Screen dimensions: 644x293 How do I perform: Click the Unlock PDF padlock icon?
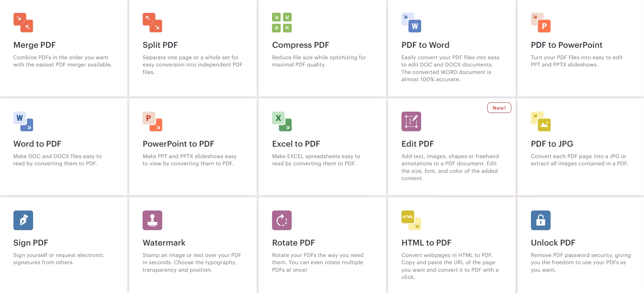click(541, 220)
